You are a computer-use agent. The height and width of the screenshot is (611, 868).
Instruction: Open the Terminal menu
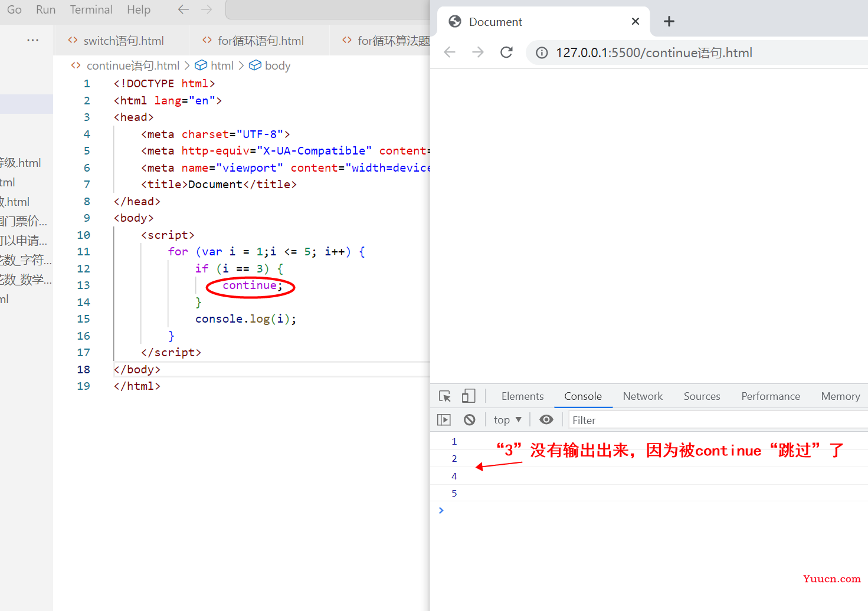coord(91,9)
